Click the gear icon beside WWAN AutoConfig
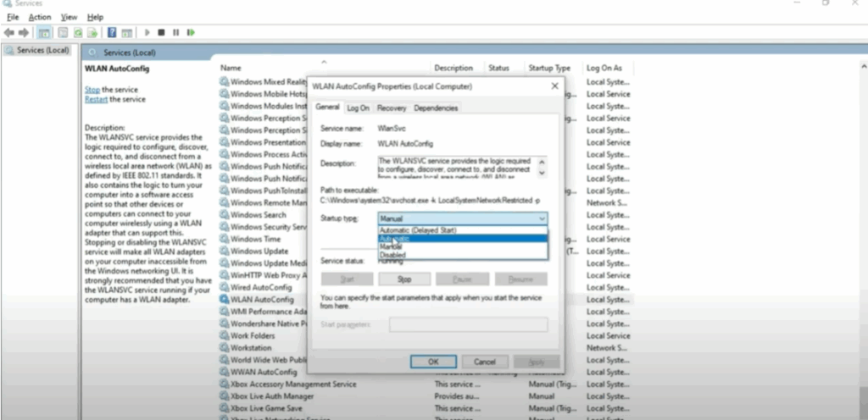This screenshot has width=868, height=420. pos(224,372)
